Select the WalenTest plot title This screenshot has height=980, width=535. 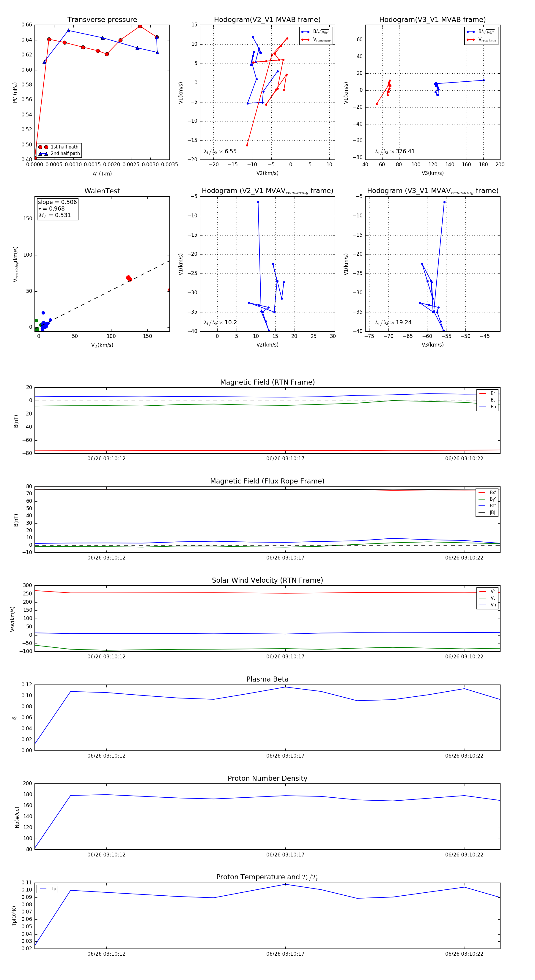(x=102, y=191)
